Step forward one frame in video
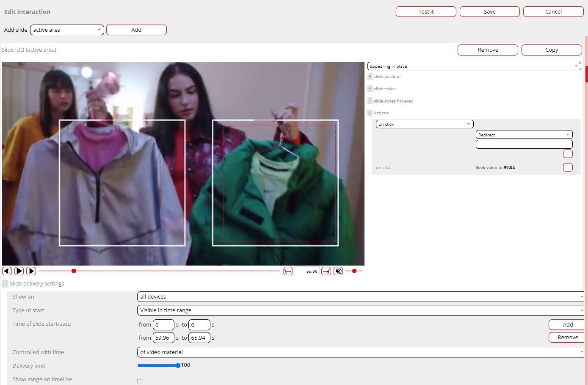This screenshot has height=385, width=588. pos(31,271)
